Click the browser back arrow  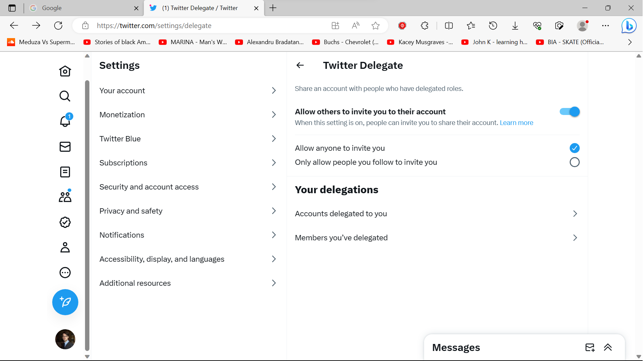pos(14,26)
